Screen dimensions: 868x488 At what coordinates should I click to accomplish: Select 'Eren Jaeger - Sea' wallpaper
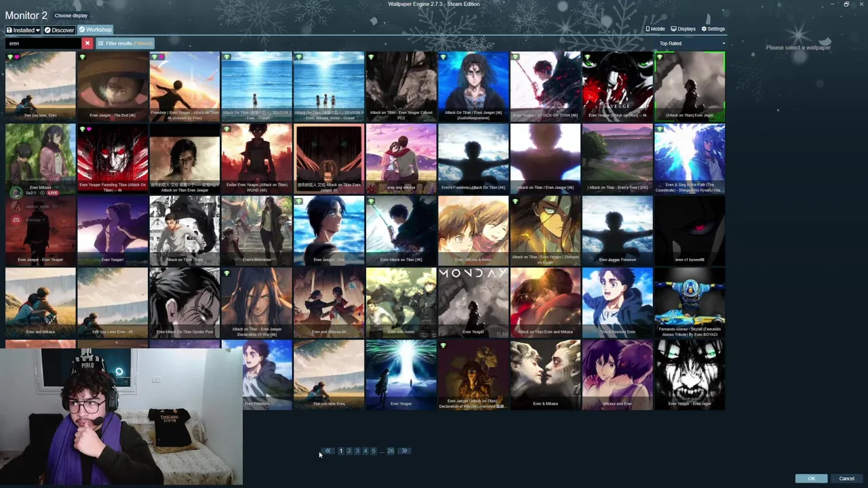pyautogui.click(x=329, y=230)
